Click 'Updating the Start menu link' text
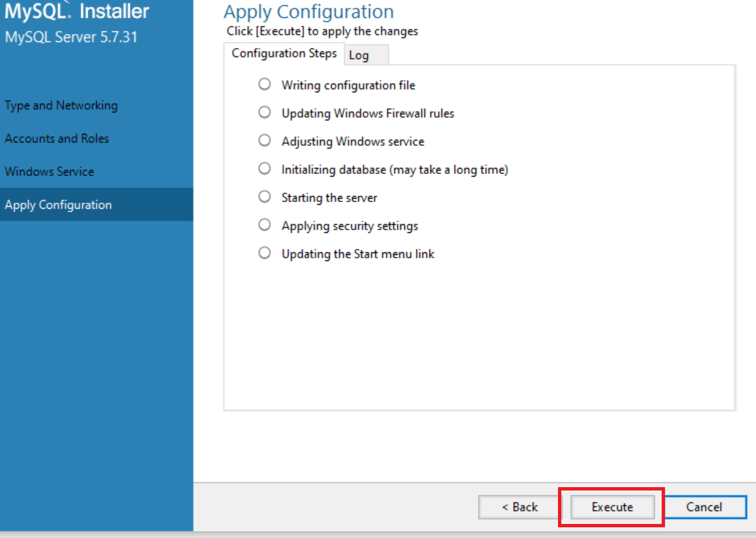 (x=358, y=254)
